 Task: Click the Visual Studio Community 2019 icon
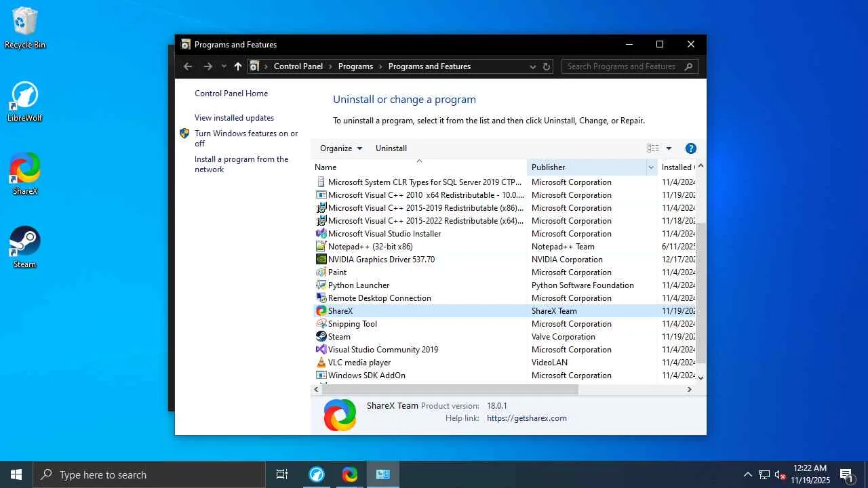pyautogui.click(x=321, y=350)
